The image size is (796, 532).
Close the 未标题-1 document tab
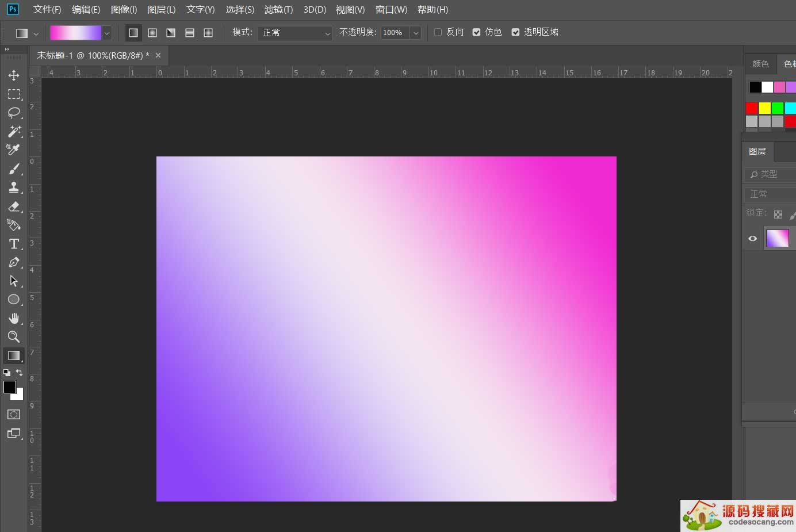pos(158,55)
